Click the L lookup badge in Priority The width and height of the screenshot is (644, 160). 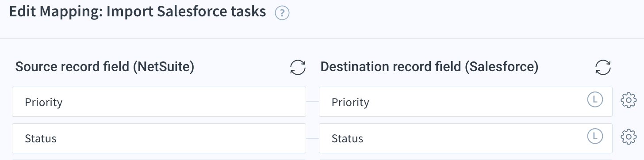click(x=595, y=100)
